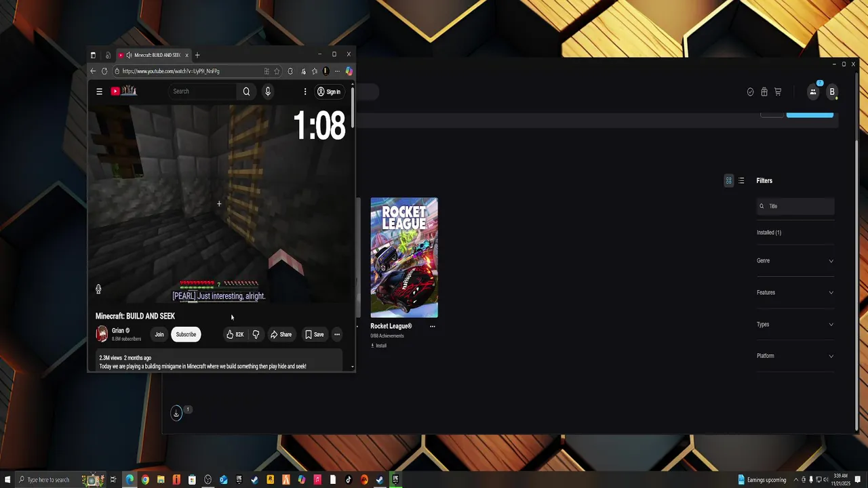This screenshot has width=868, height=488.
Task: Open the Earnings upcoming taskbar widget
Action: tap(762, 480)
